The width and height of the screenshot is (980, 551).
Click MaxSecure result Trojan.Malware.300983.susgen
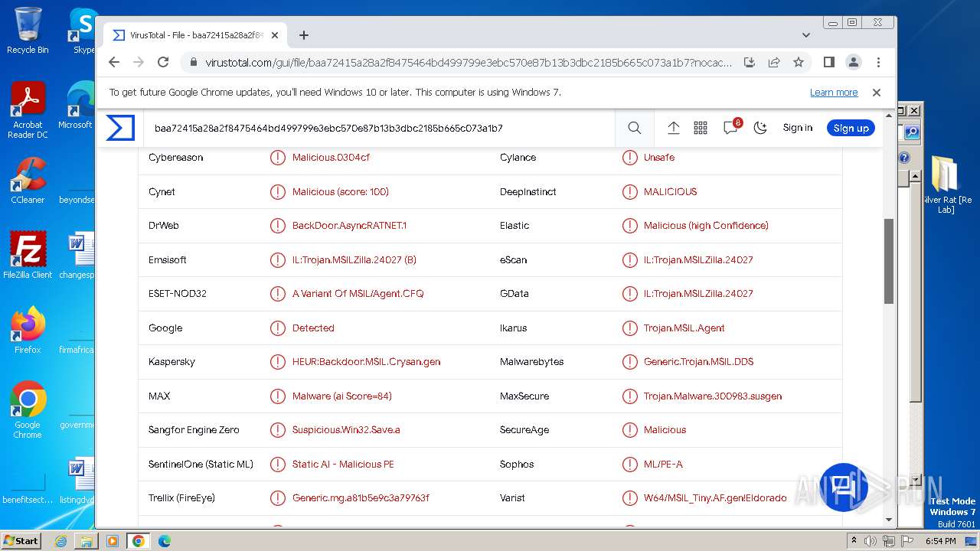(713, 396)
